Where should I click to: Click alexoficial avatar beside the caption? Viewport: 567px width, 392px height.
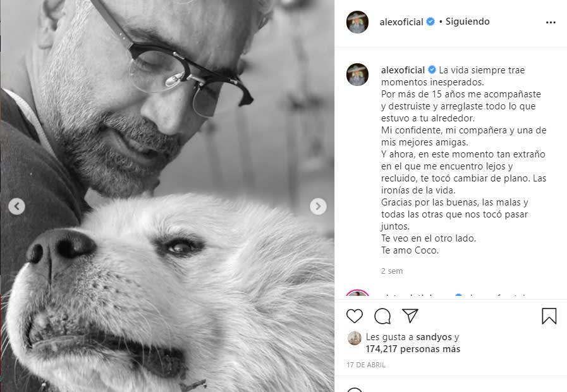point(357,75)
